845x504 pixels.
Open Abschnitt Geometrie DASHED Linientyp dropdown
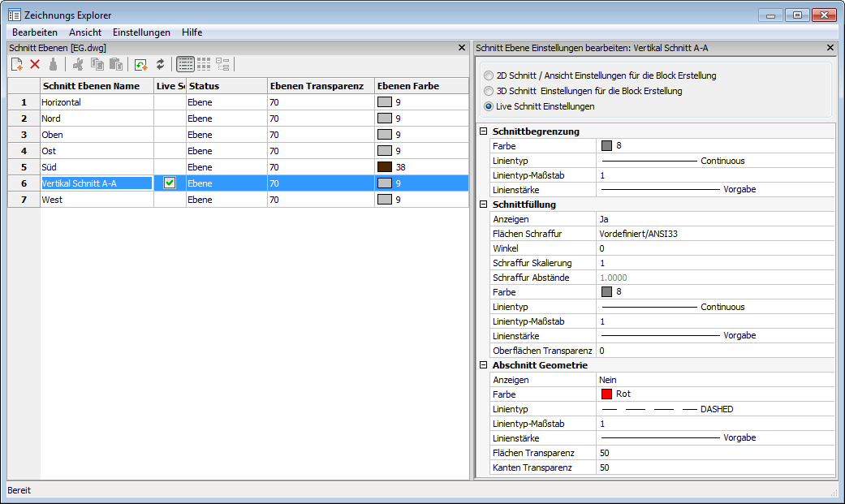(x=715, y=409)
